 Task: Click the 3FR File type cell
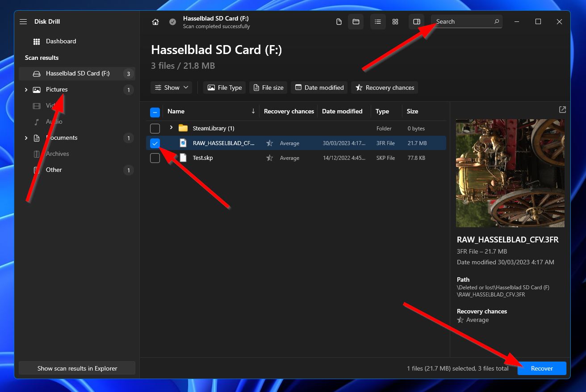(385, 143)
